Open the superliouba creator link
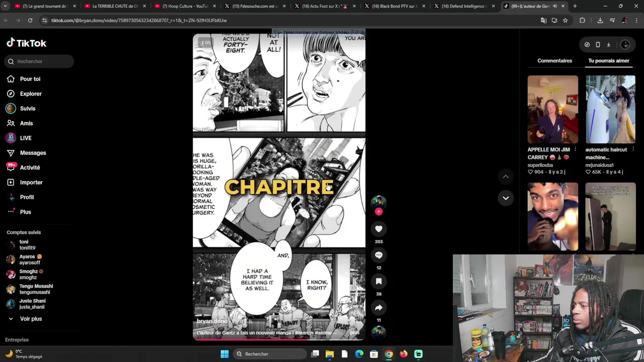 click(540, 165)
